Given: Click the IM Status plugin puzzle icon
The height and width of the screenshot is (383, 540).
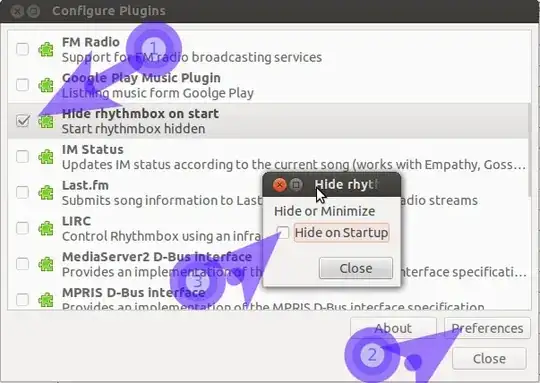Looking at the screenshot, I should coord(46,157).
